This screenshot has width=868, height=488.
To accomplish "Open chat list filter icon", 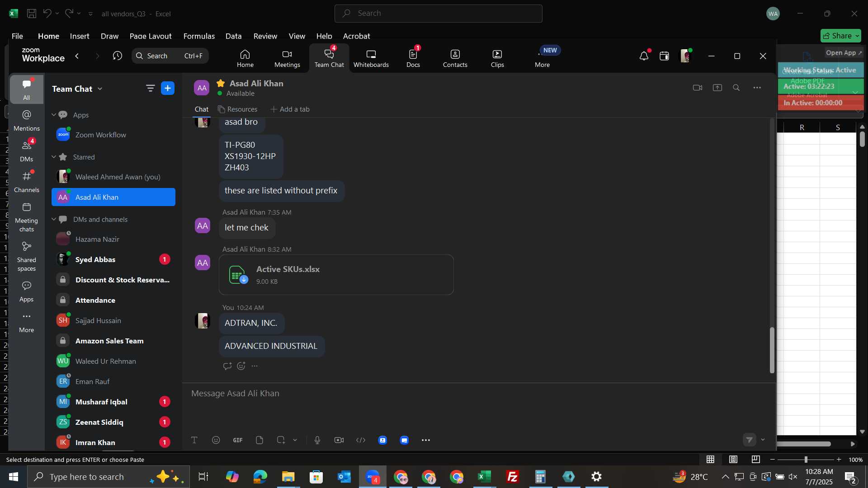I will tap(150, 88).
